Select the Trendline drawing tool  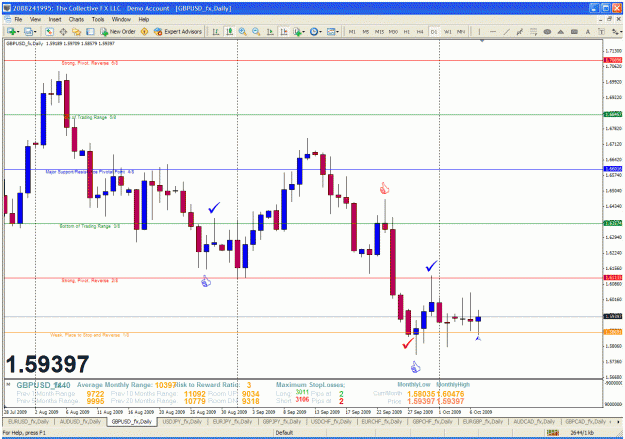[506, 31]
